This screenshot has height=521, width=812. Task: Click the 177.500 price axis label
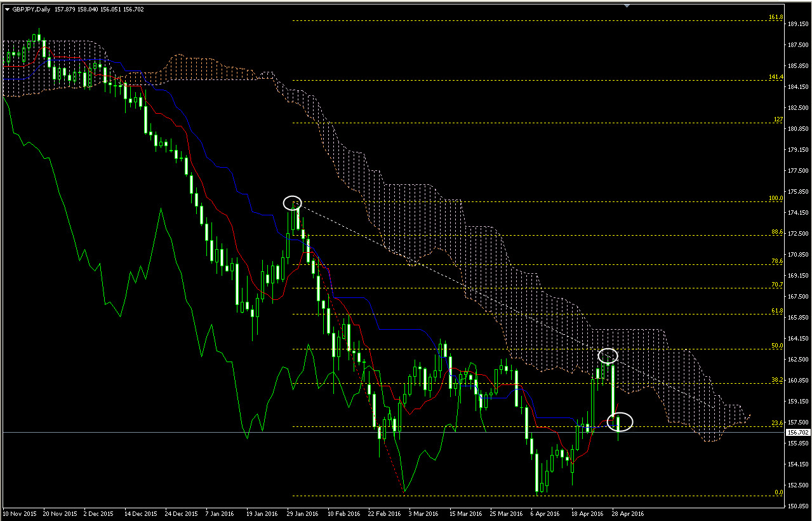click(798, 171)
